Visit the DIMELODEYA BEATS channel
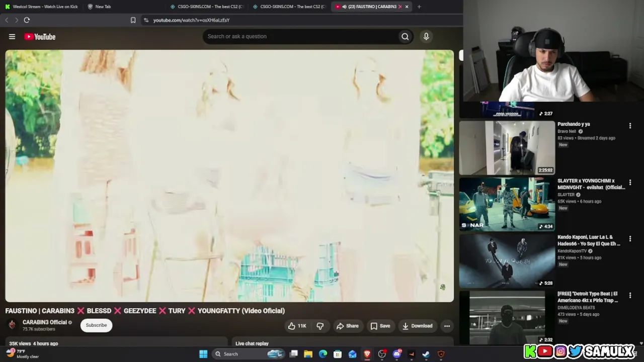The width and height of the screenshot is (644, 362). click(x=576, y=308)
